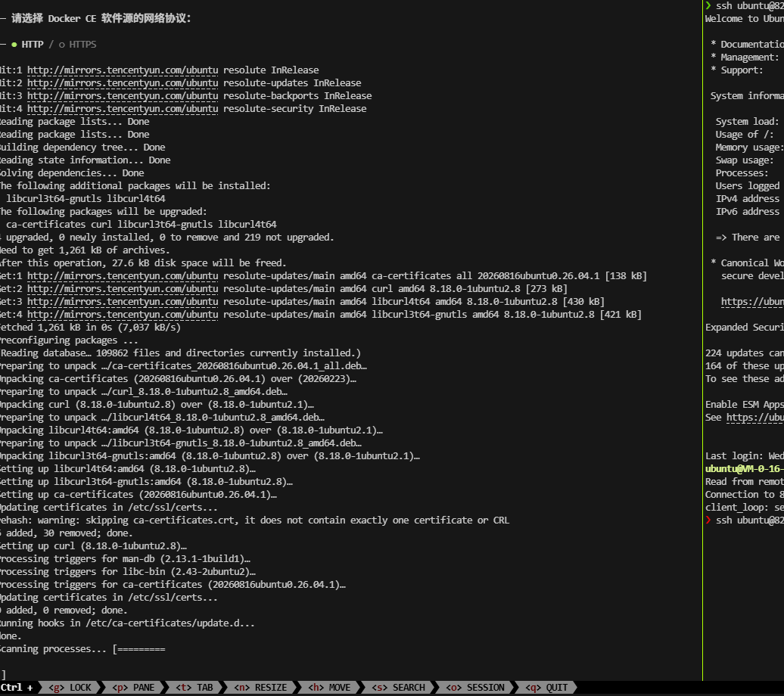Click the 'Running hooks in /etc/ca-certificates/update.d' line
The height and width of the screenshot is (696, 784).
coord(127,623)
